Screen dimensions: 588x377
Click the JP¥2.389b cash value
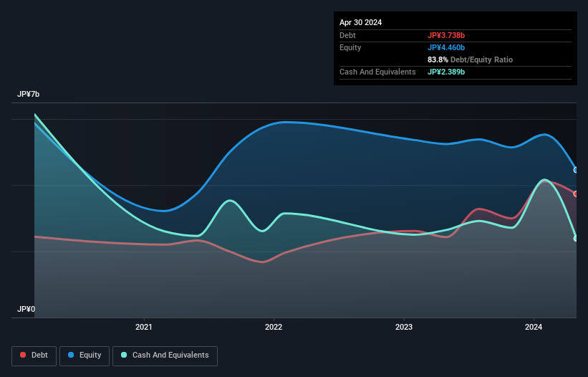pos(446,72)
